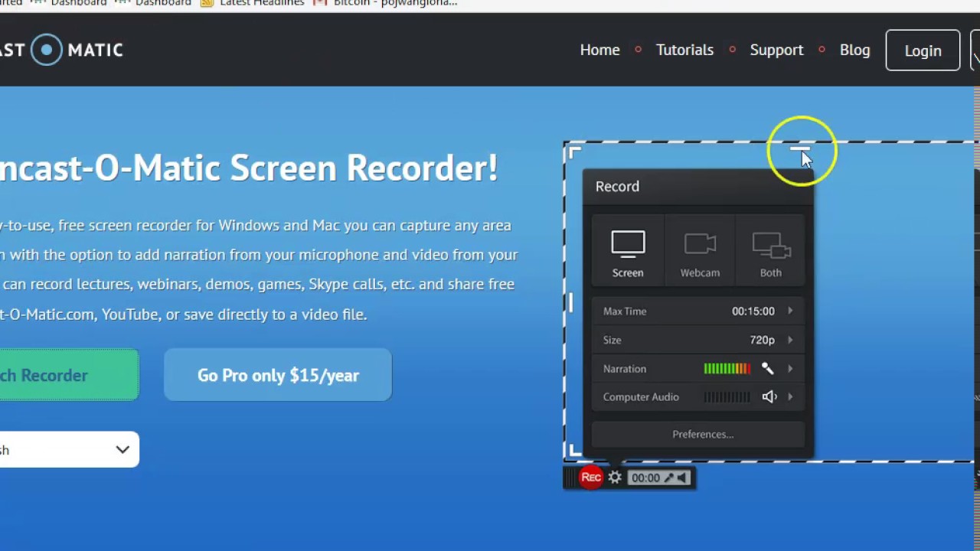The height and width of the screenshot is (551, 980).
Task: Select Both screen and webcam mode
Action: pos(770,253)
